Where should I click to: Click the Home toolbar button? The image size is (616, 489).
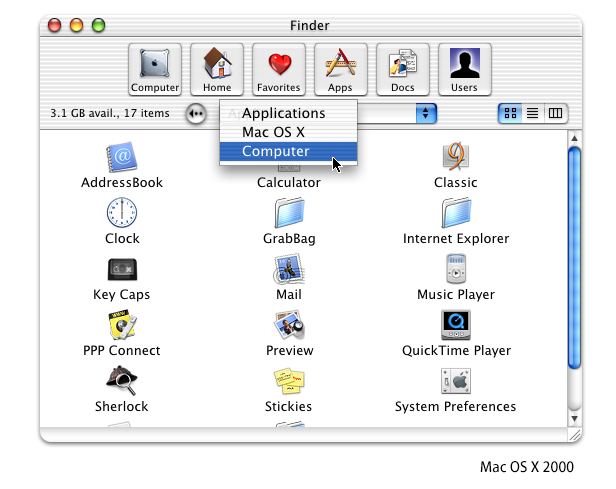click(x=217, y=69)
